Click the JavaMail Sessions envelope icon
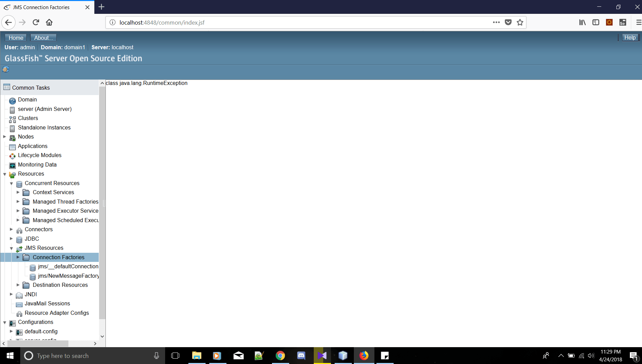 coord(19,304)
